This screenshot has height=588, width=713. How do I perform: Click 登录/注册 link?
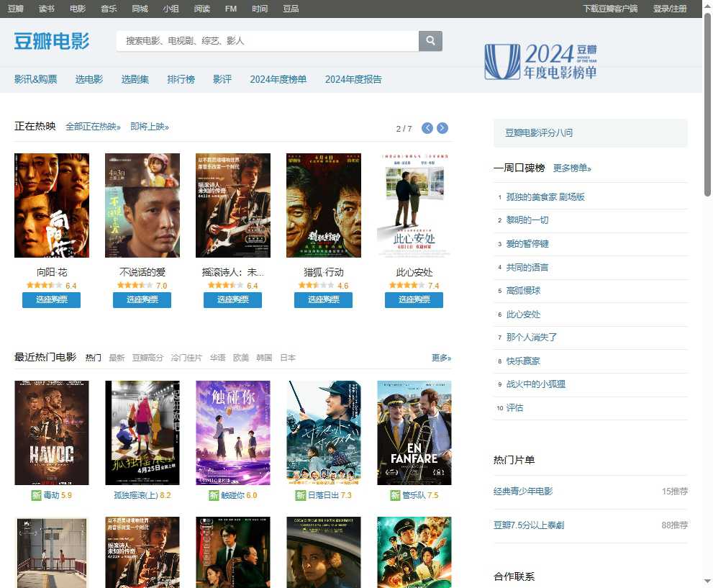tap(670, 9)
